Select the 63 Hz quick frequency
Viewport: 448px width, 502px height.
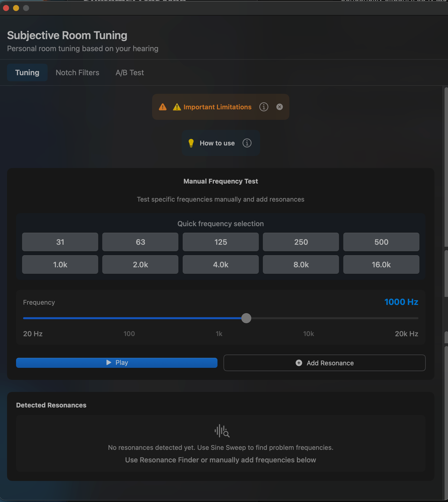pos(140,242)
